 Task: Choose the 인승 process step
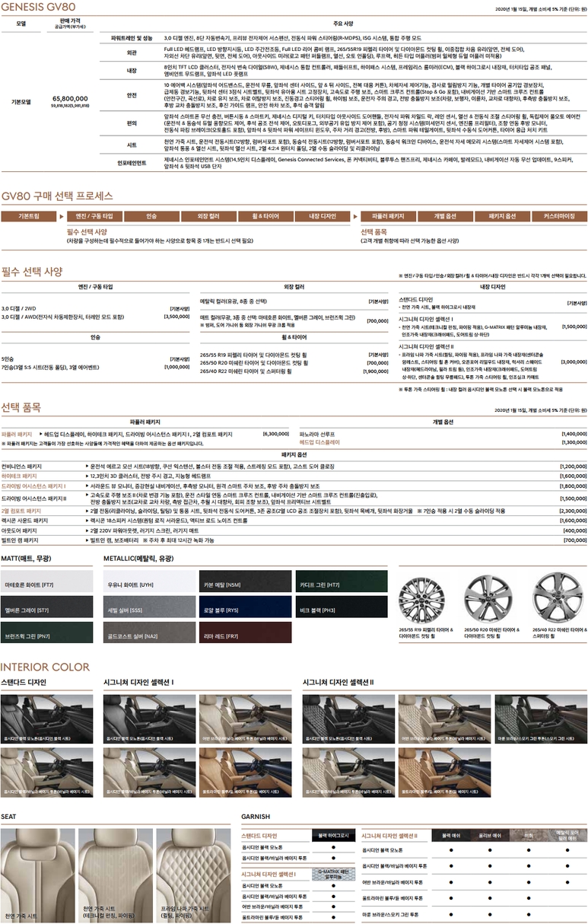pos(151,216)
